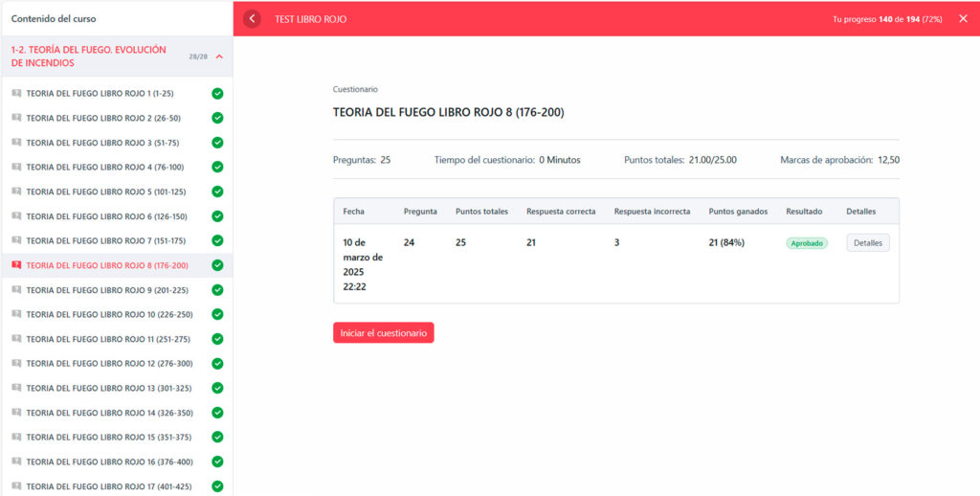980x496 pixels.
Task: Open attempt details with the Detalles button
Action: point(868,242)
